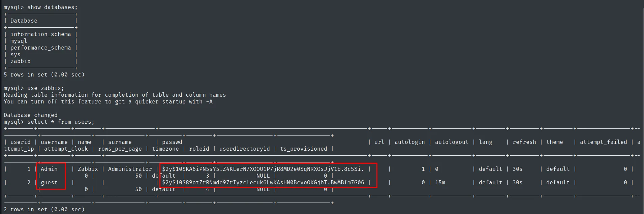Click the 'username' column header

click(x=54, y=142)
